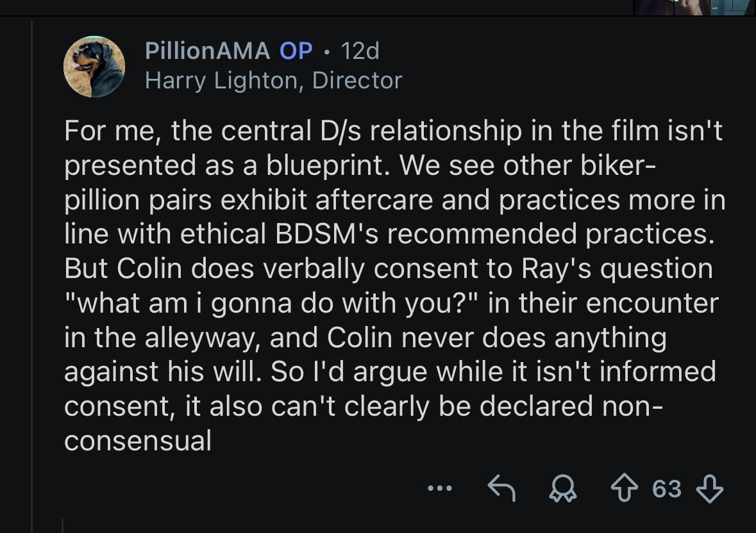Click the OP badge next to username
The height and width of the screenshot is (533, 756).
coord(296,51)
